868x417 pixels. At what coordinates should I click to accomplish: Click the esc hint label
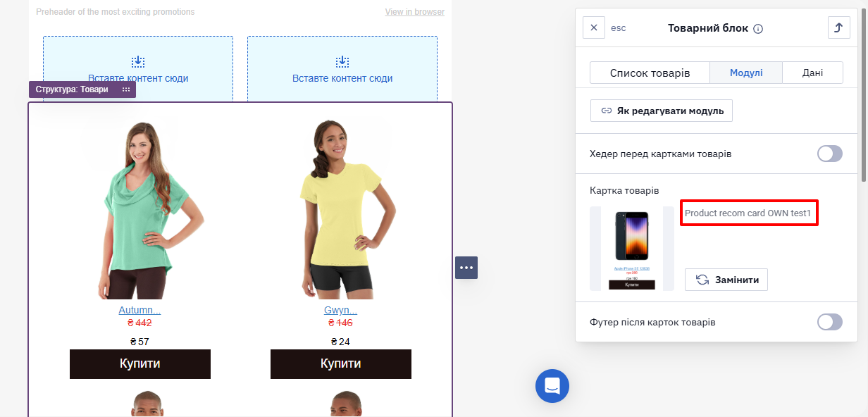618,28
